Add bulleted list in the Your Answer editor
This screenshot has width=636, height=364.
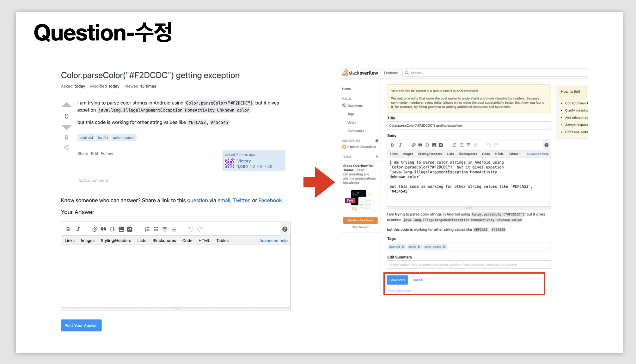click(156, 229)
